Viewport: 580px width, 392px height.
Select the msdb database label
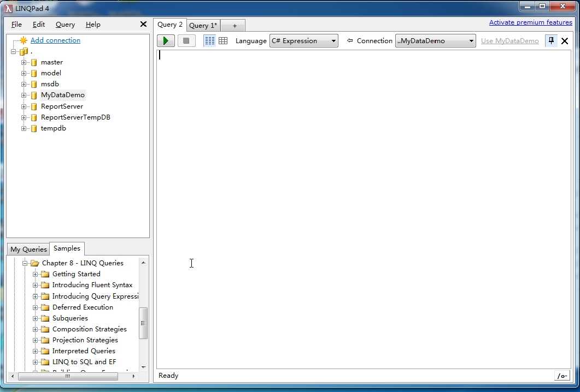pyautogui.click(x=50, y=84)
